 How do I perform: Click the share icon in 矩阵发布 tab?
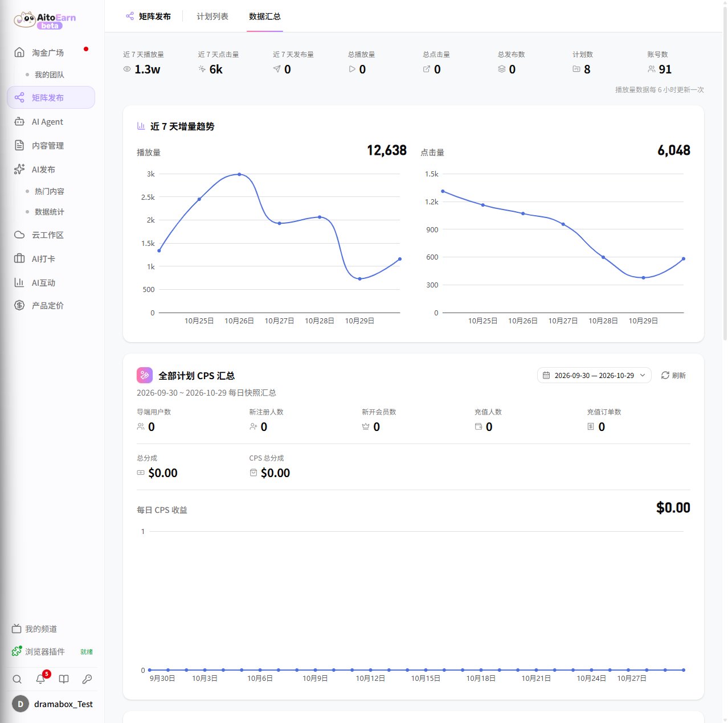coord(130,16)
